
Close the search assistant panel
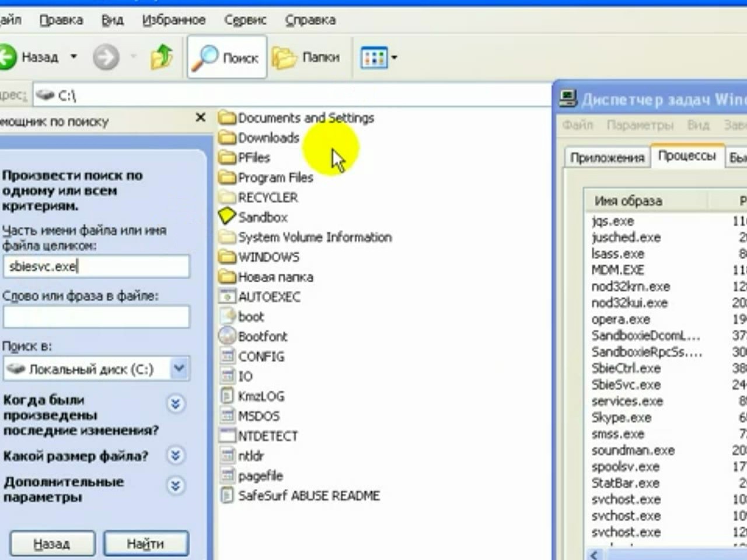click(x=200, y=118)
